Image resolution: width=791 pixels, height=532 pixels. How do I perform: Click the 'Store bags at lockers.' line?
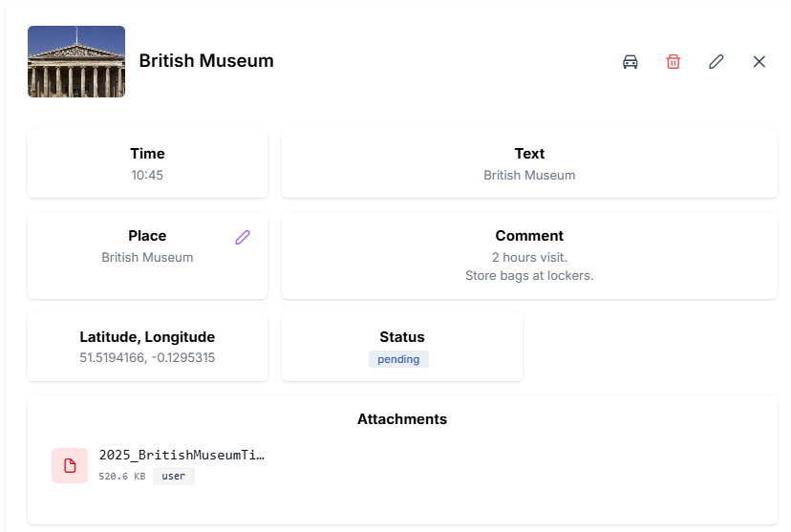(529, 276)
